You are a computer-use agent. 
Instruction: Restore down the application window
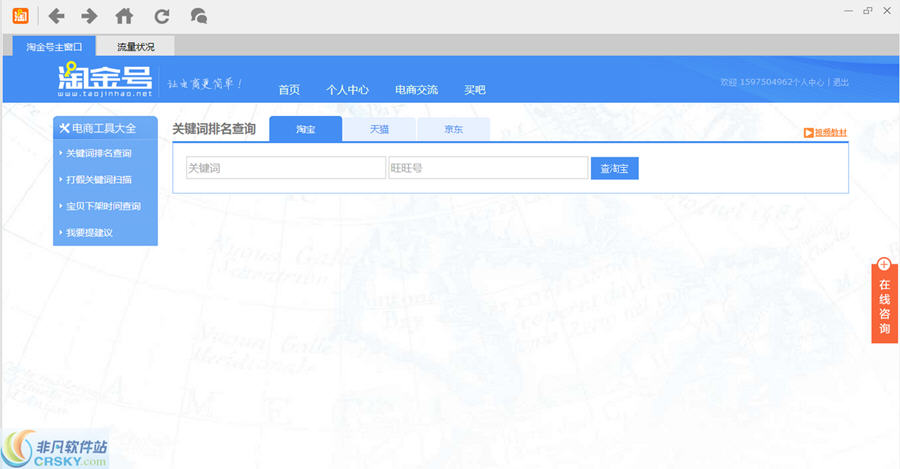point(868,10)
